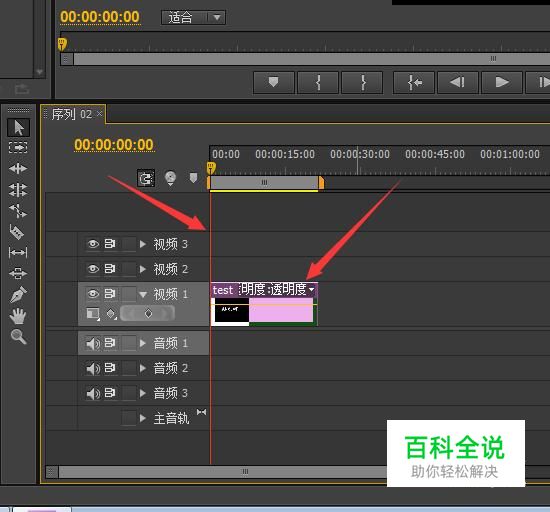This screenshot has height=512, width=550.
Task: Open Set Display Style for 视频 1
Action: 93,314
